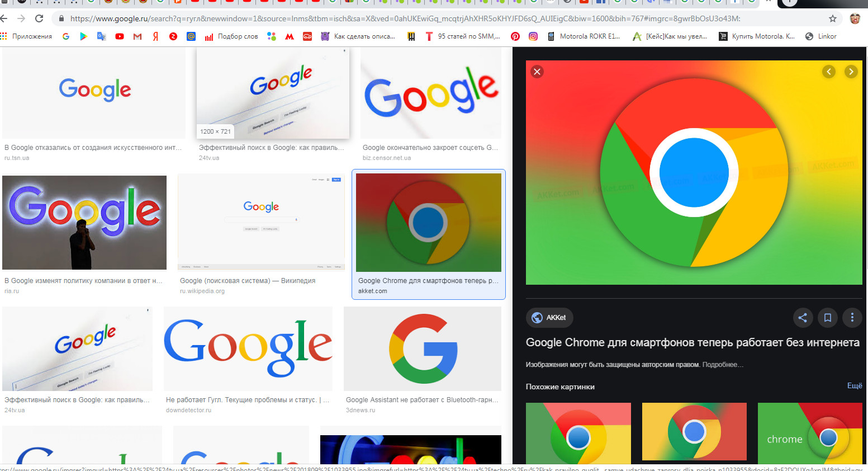Open the yellow-black striped icon bookmark

click(x=411, y=36)
